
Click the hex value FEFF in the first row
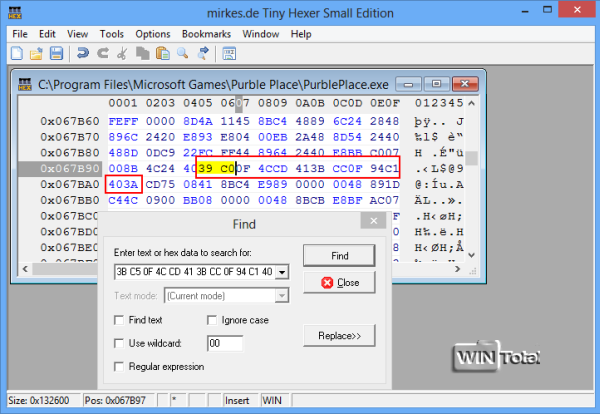(123, 121)
